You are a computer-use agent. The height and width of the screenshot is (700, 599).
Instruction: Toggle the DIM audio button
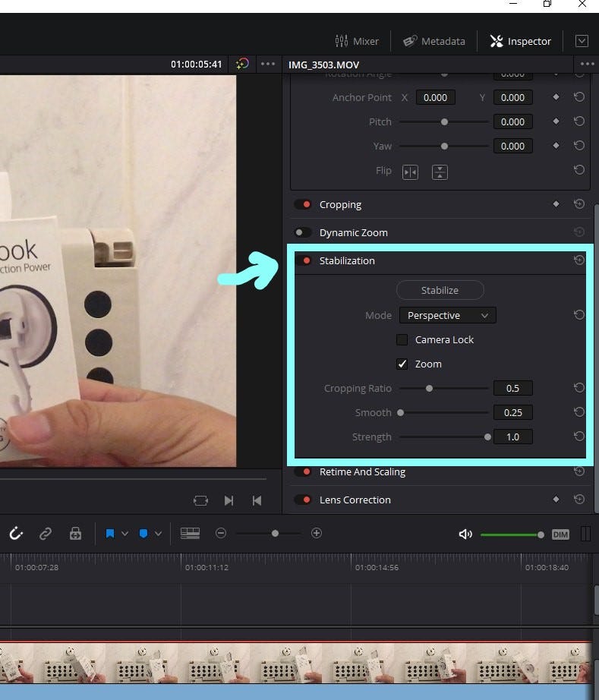[560, 534]
